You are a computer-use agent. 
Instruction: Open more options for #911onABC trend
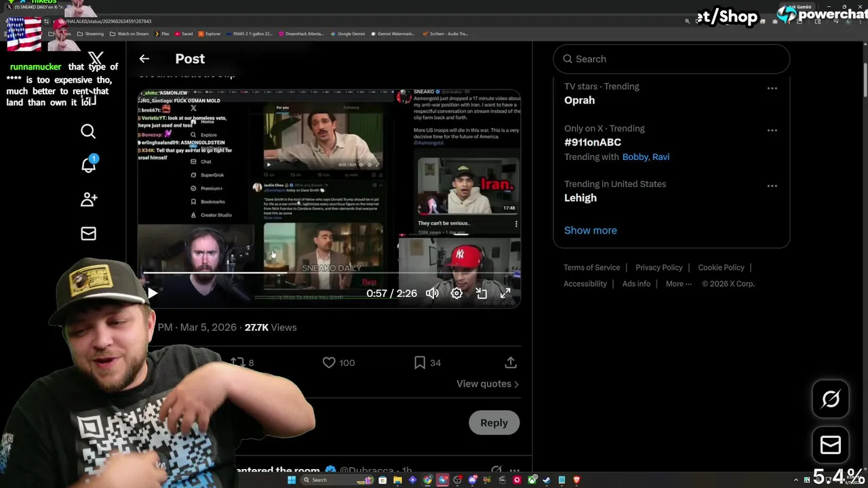(772, 130)
